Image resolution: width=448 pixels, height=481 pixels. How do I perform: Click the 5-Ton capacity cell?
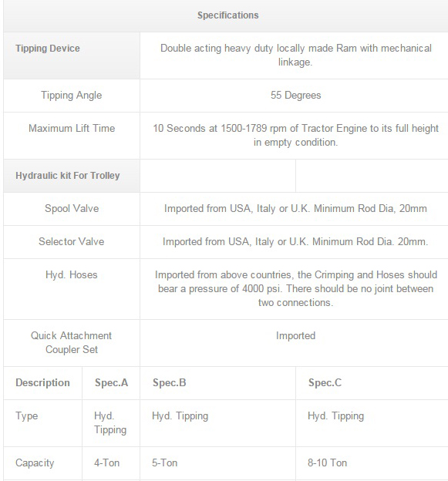tap(165, 463)
